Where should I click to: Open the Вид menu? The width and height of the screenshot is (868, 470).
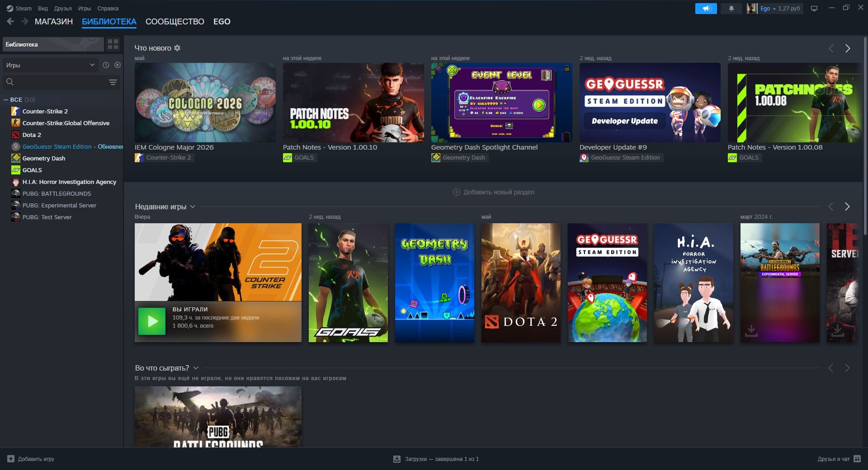point(43,8)
